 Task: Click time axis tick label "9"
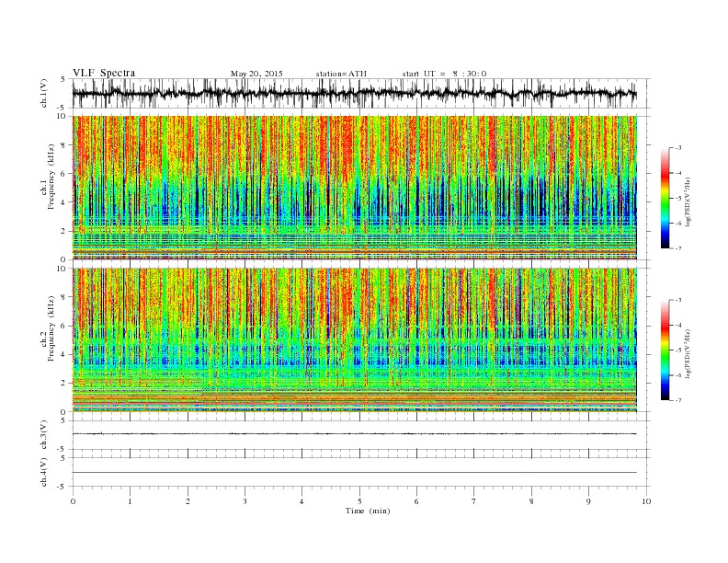coord(588,501)
